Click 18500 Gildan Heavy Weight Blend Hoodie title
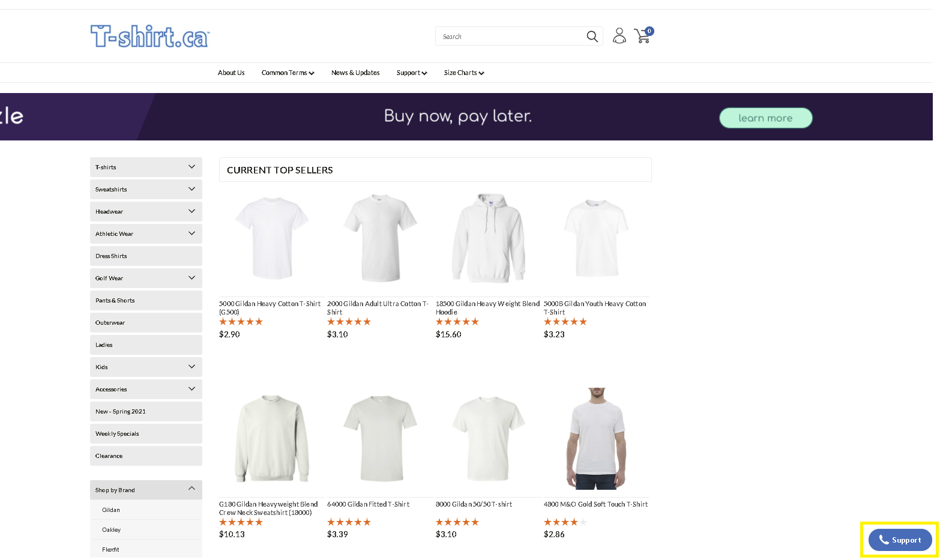 pyautogui.click(x=487, y=308)
